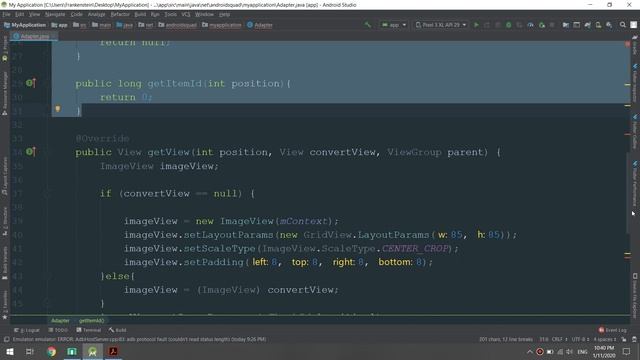The width and height of the screenshot is (640, 360).
Task: Click the cursor position indicator in status bar
Action: pyautogui.click(x=544, y=339)
